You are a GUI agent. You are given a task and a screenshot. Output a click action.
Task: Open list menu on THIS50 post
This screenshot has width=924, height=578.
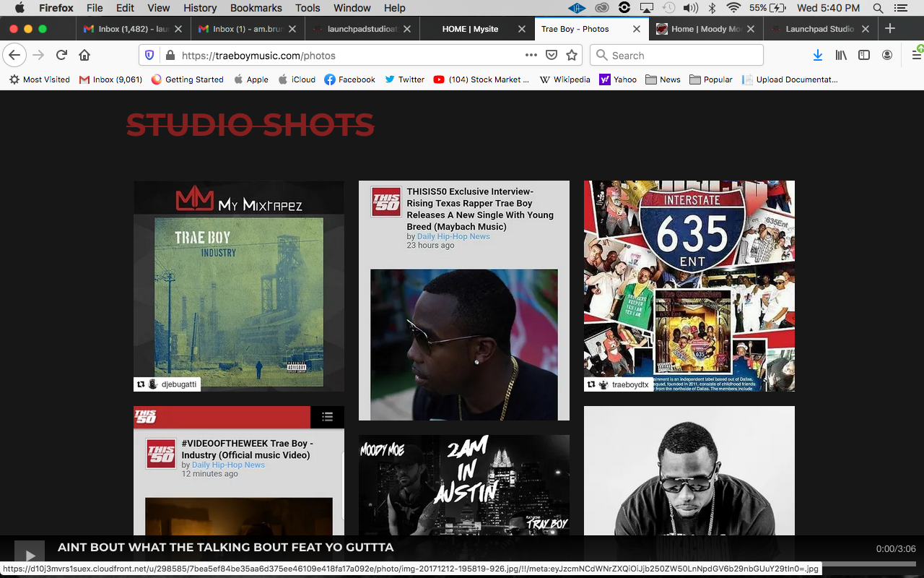(327, 417)
